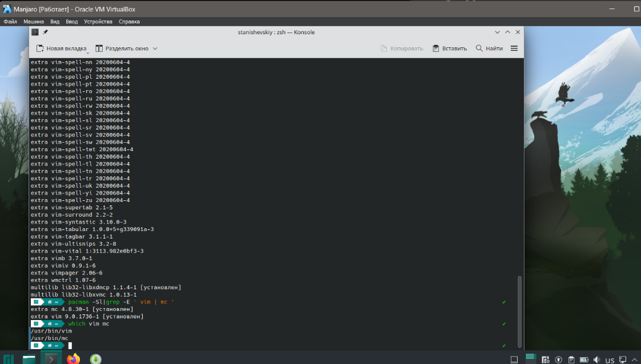Open the Машина menu
The height and width of the screenshot is (364, 641).
pyautogui.click(x=34, y=22)
